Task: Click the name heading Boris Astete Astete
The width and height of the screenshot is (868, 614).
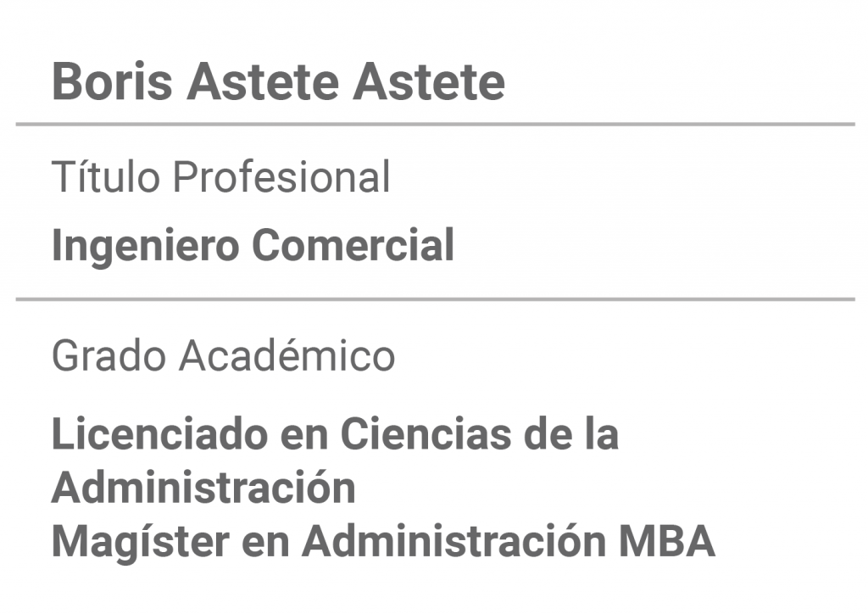Action: (x=278, y=82)
